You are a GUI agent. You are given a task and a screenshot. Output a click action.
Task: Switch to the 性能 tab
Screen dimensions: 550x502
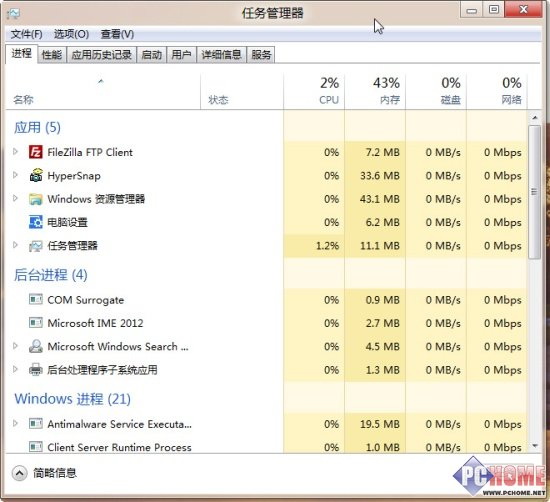point(52,55)
